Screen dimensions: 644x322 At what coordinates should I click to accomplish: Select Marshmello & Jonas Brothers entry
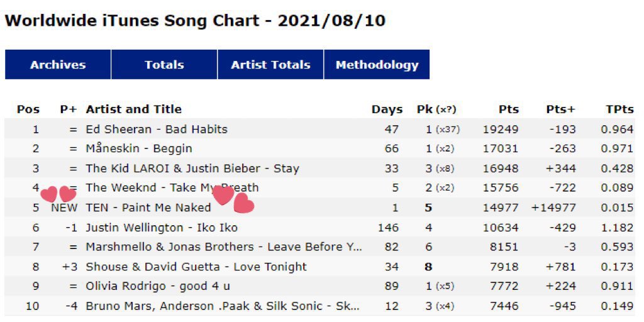pos(224,247)
